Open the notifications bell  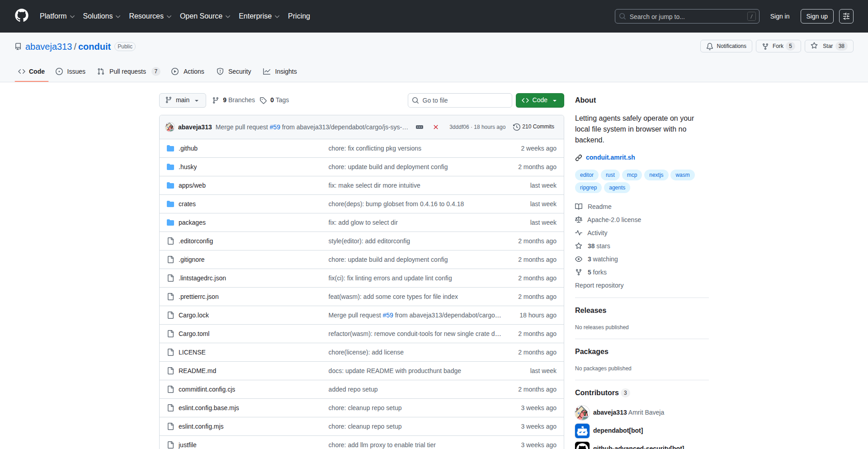[710, 46]
